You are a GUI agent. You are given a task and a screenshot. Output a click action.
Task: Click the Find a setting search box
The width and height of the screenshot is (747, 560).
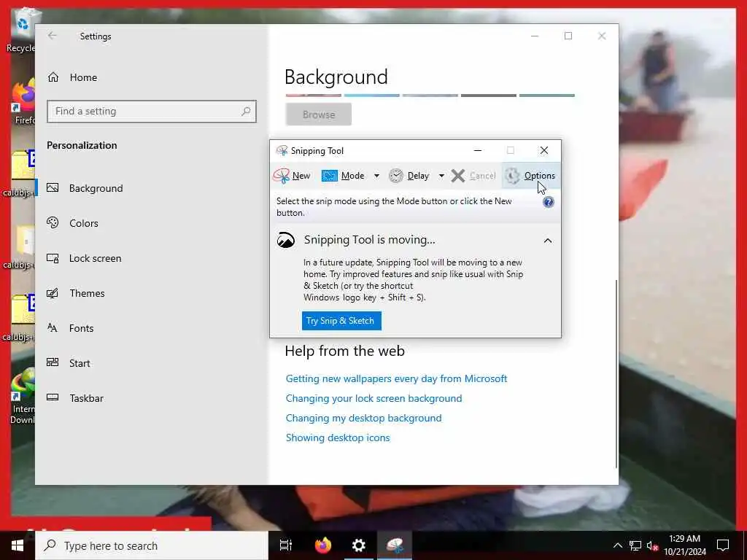click(x=152, y=112)
